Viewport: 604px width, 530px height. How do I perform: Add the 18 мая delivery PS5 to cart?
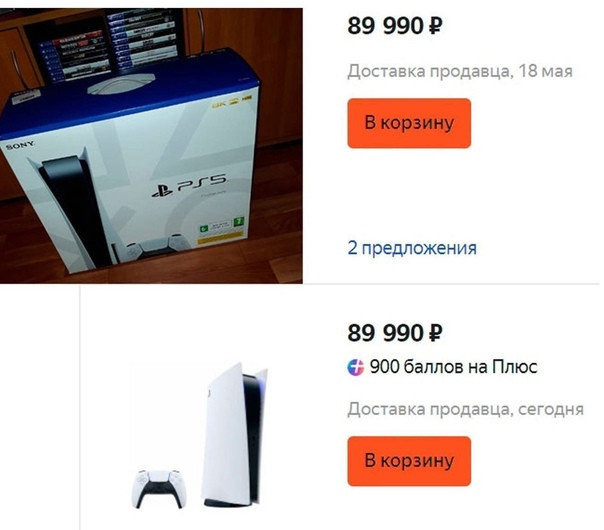[x=409, y=123]
